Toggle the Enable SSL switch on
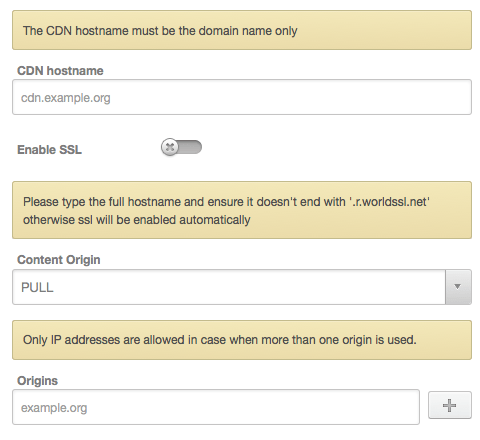Image resolution: width=480 pixels, height=440 pixels. [181, 147]
